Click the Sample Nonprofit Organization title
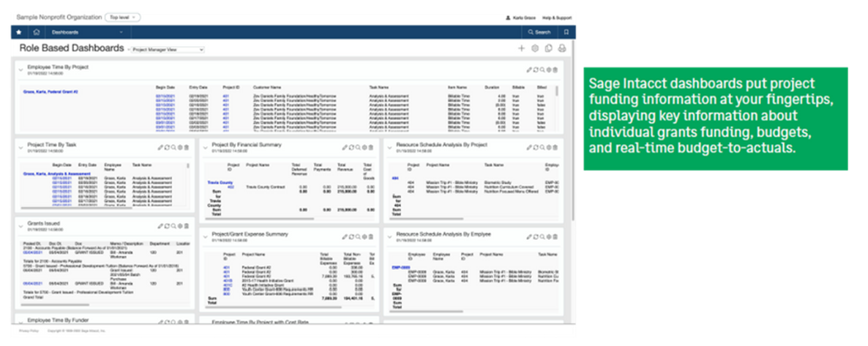This screenshot has width=868, height=346. tap(59, 18)
